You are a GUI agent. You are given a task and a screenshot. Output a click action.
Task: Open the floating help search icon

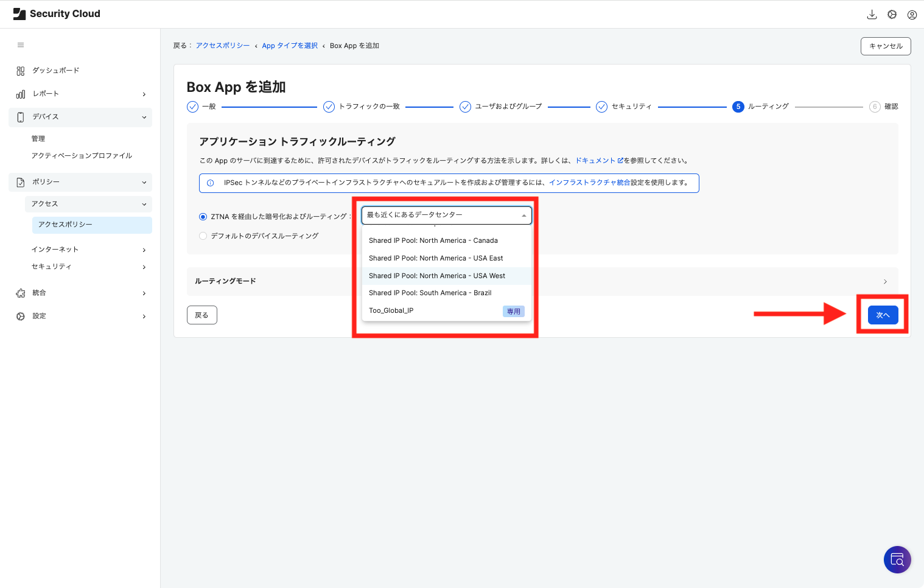pos(897,559)
